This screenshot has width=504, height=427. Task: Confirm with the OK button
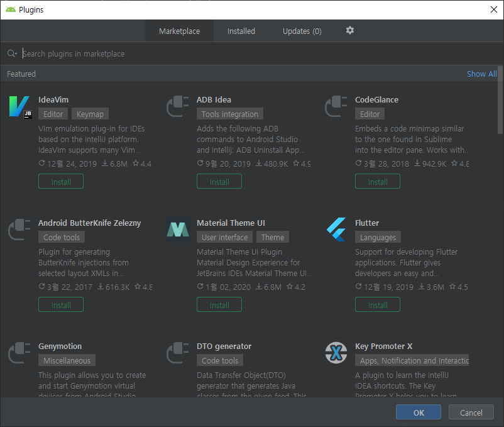click(x=419, y=412)
